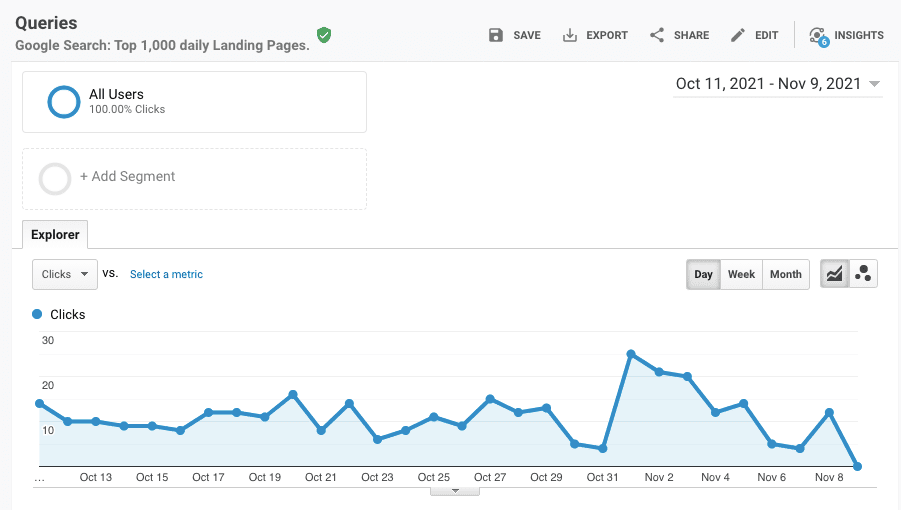Switch to motion chart bubbles icon

pyautogui.click(x=863, y=274)
